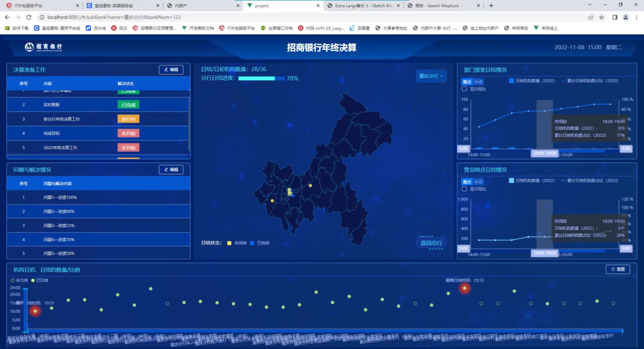Switch to the Extra Large备份 3 Sketch tab
Viewport: 644px width, 349px height.
pos(364,6)
